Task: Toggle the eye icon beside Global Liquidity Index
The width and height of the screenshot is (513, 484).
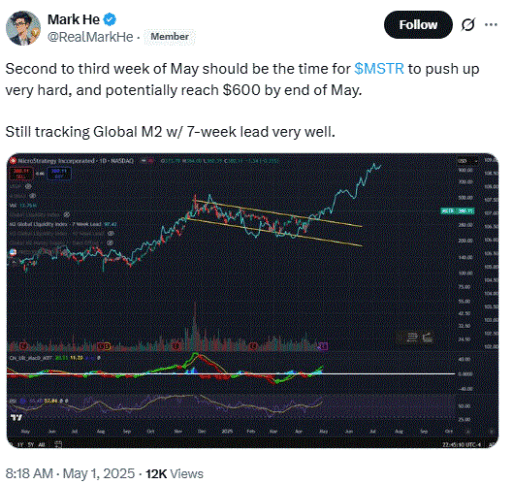Action: tap(67, 214)
